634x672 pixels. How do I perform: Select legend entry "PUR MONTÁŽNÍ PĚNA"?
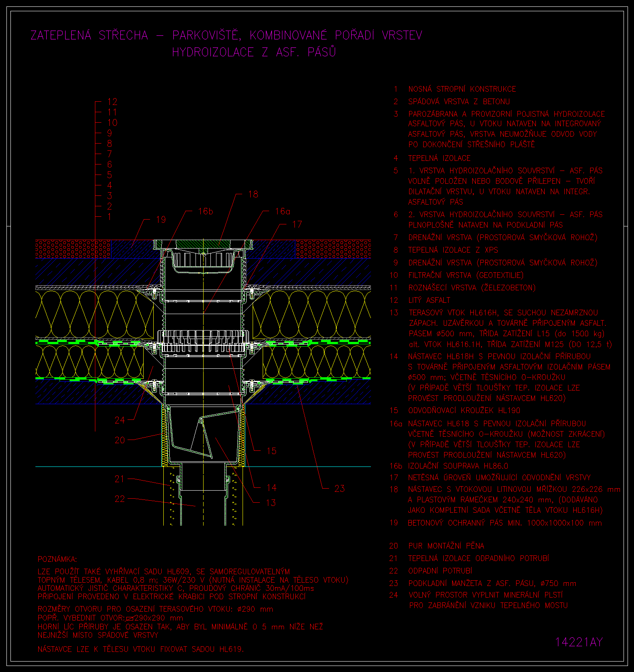pyautogui.click(x=446, y=546)
